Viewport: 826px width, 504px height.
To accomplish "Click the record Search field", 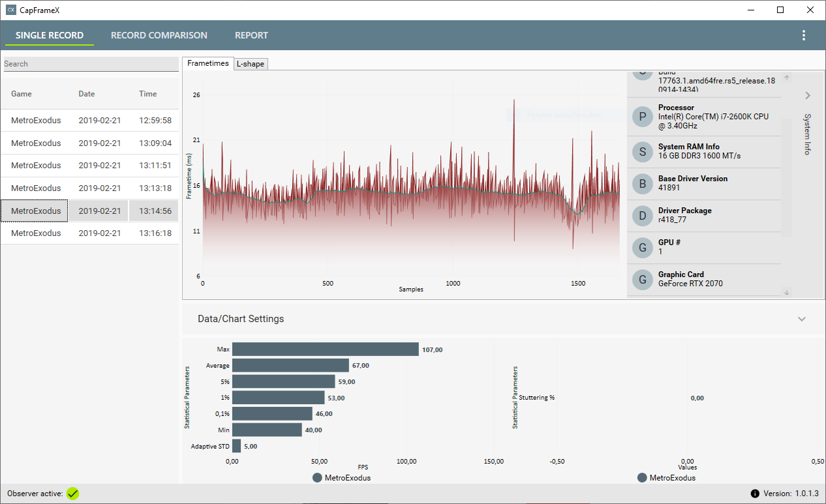I will pos(91,64).
